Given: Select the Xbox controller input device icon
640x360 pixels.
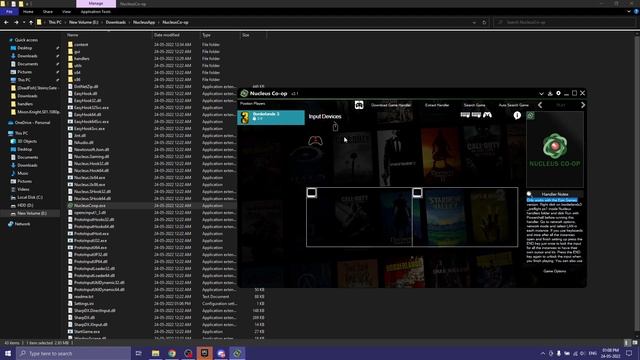Looking at the screenshot, I should (x=315, y=141).
